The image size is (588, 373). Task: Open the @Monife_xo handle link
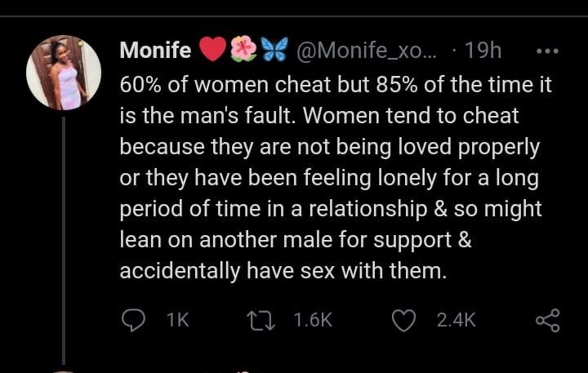point(365,51)
